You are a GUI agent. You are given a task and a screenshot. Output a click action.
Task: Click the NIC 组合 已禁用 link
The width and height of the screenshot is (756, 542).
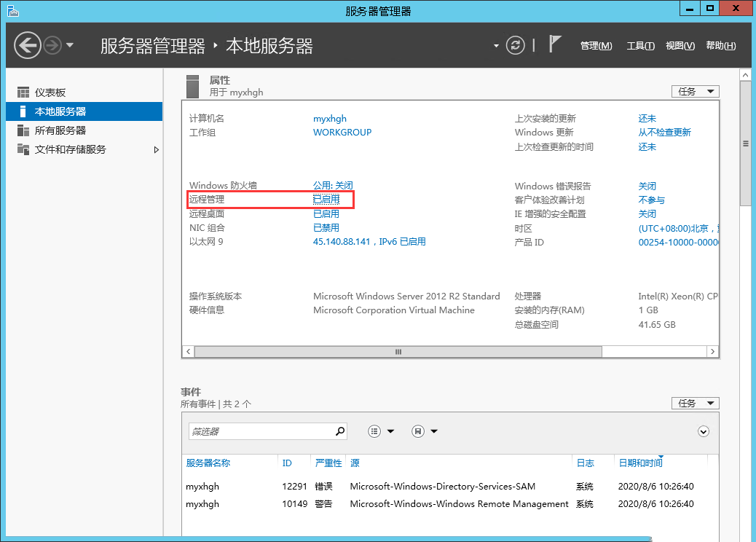326,227
